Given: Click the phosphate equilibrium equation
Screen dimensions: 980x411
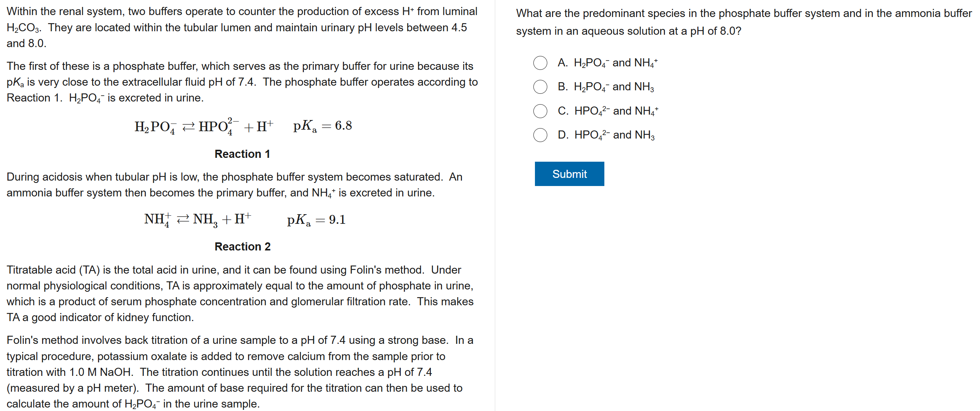Looking at the screenshot, I should point(204,127).
